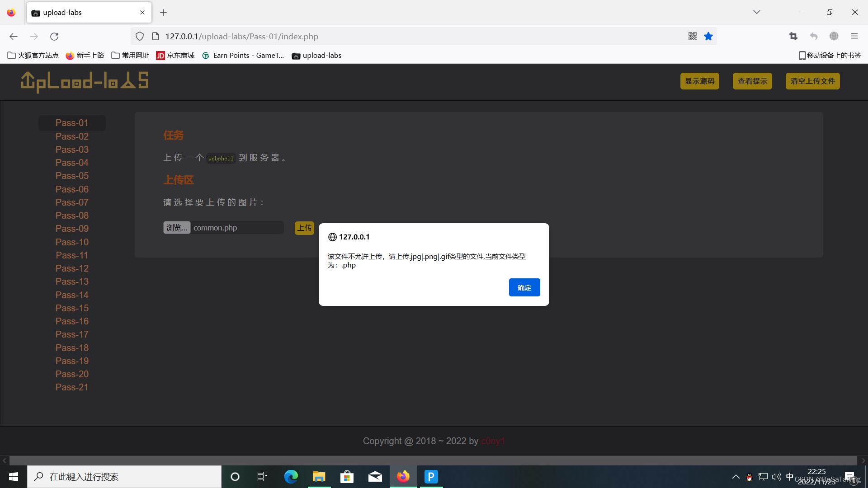Select Pass-02 in the sidebar
This screenshot has height=488, width=868.
[72, 136]
